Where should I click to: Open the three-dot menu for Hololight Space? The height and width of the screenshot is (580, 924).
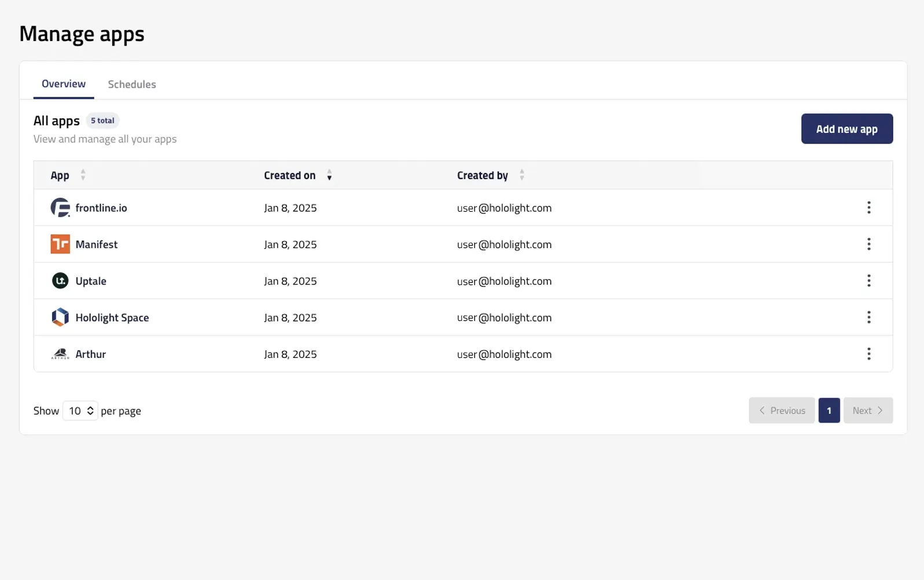pyautogui.click(x=868, y=317)
